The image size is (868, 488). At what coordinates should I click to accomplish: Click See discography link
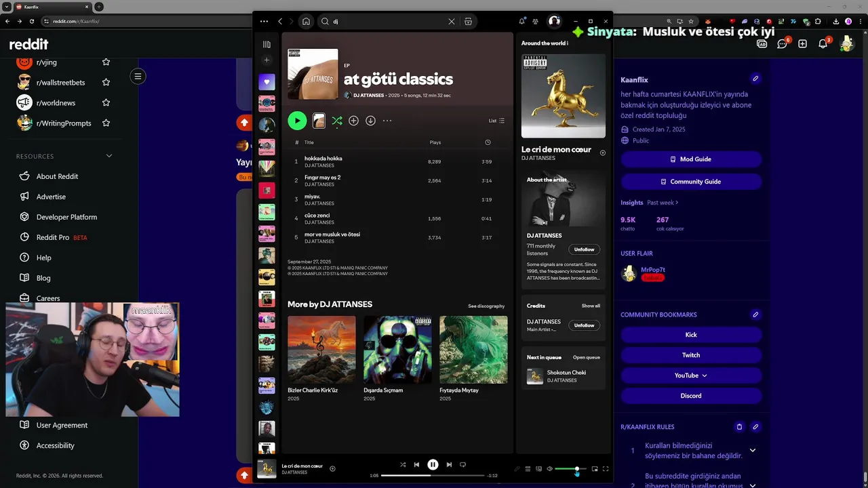tap(486, 306)
